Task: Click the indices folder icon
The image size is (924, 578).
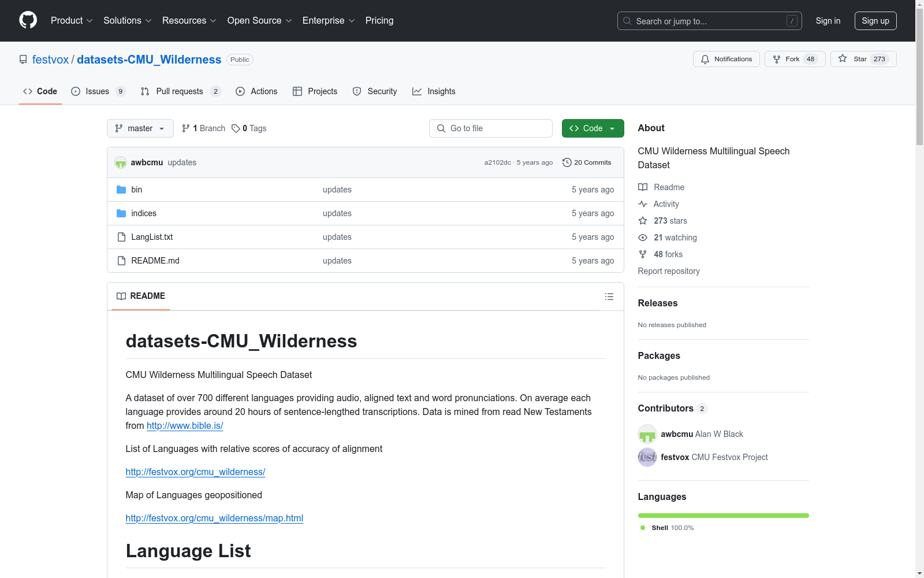Action: [121, 213]
